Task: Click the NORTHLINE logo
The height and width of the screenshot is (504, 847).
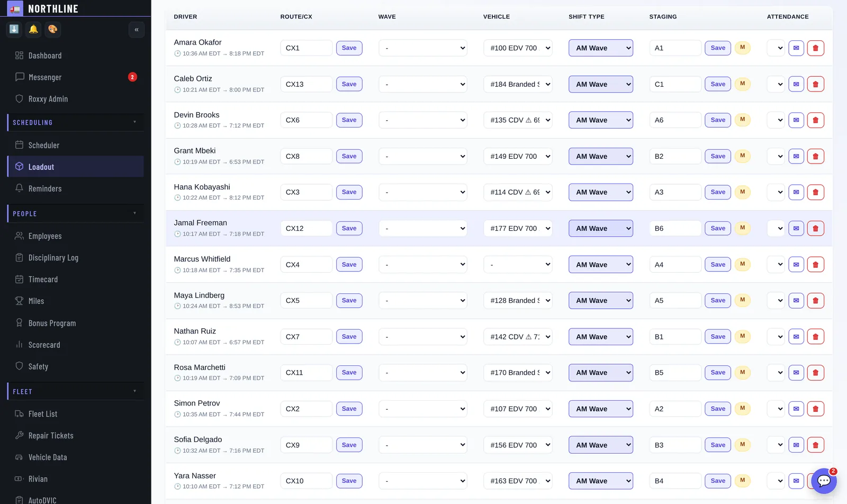Action: [43, 8]
